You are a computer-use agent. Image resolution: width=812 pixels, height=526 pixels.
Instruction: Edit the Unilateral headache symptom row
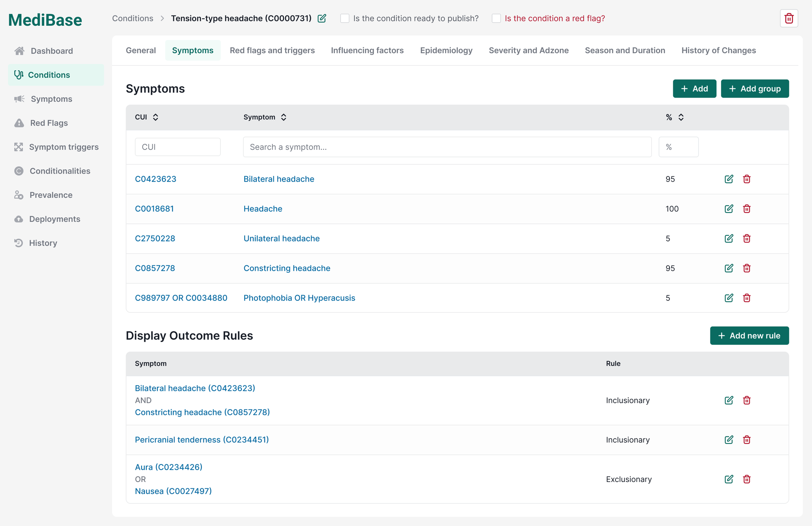[729, 238]
